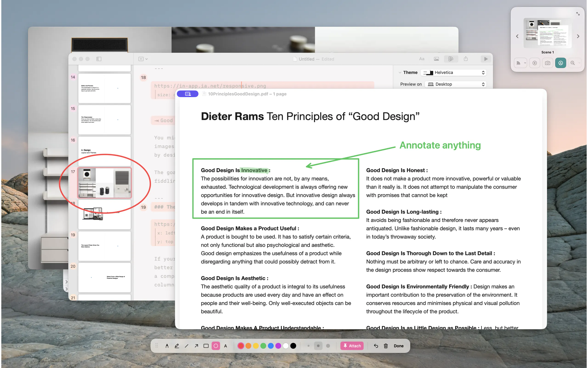Image resolution: width=588 pixels, height=368 pixels.
Task: Pick the black color swatch
Action: click(x=294, y=346)
